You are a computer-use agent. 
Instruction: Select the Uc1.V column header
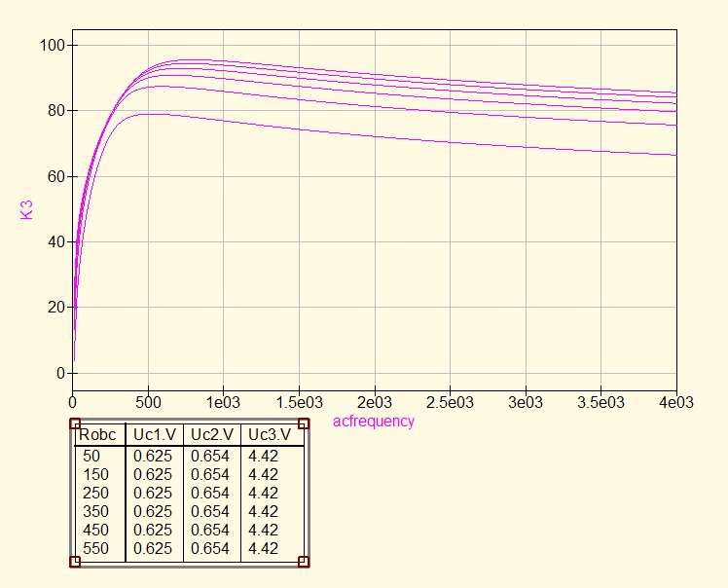click(154, 434)
